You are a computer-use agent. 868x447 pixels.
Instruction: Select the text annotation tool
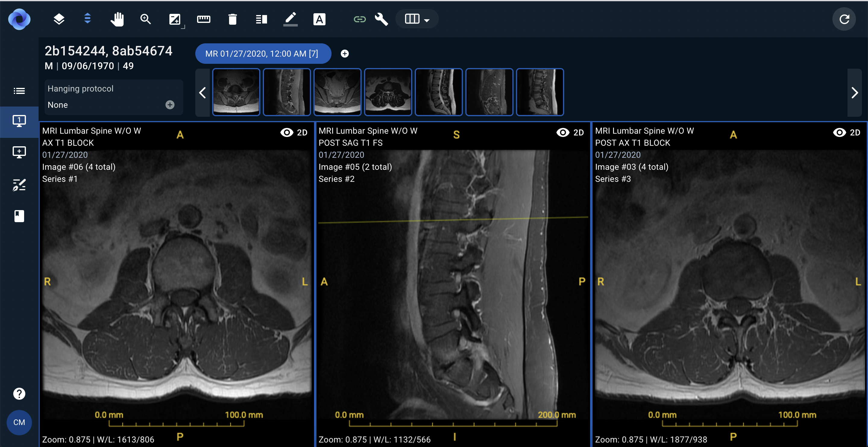click(x=319, y=19)
